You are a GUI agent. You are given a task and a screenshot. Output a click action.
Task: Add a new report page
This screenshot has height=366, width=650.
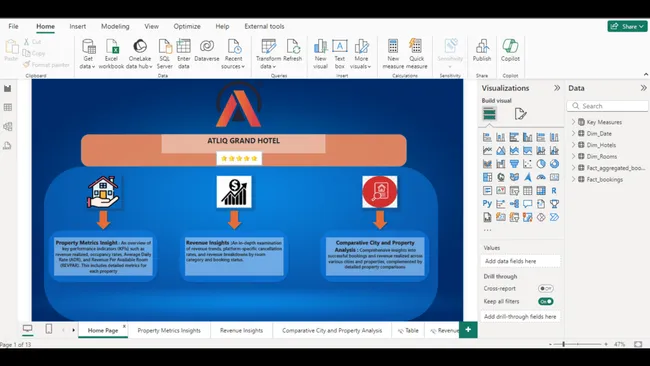(468, 330)
